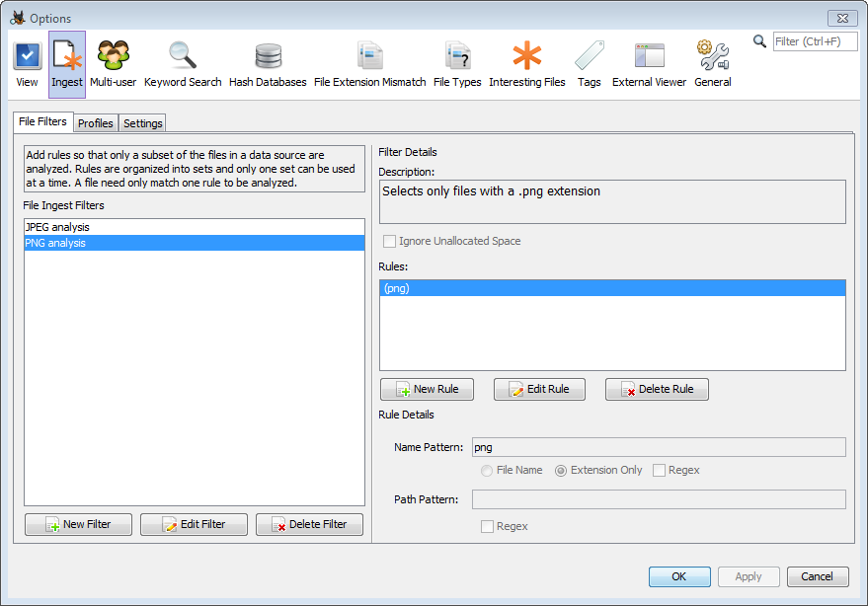Open Hash Databases settings
The width and height of the screenshot is (868, 606).
268,64
